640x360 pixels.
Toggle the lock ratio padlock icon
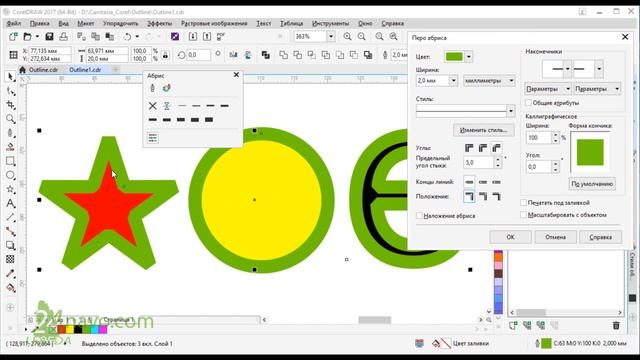click(x=165, y=55)
